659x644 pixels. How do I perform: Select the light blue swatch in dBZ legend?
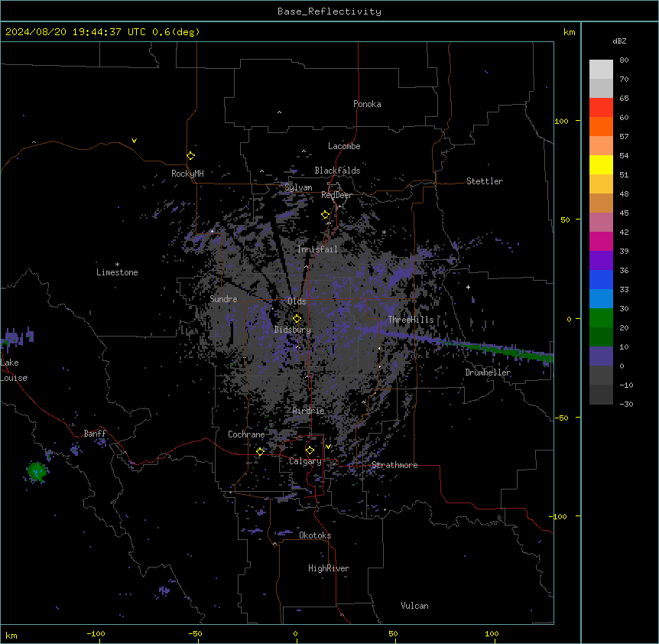pyautogui.click(x=601, y=299)
